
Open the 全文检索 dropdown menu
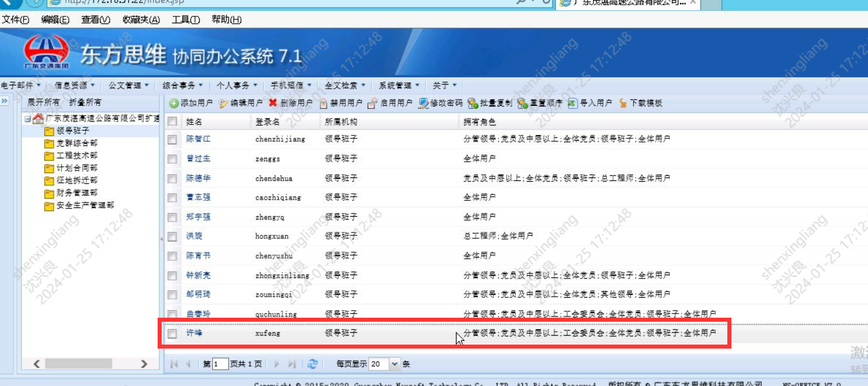tap(345, 85)
